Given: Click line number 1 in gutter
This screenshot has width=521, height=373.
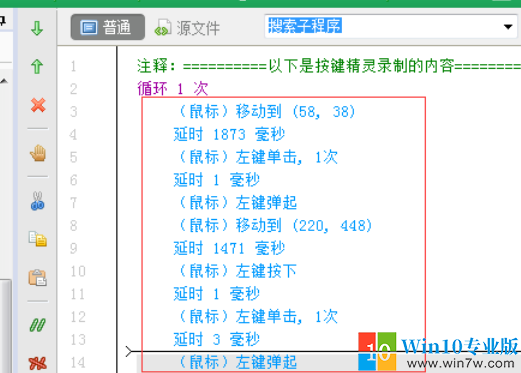Looking at the screenshot, I should pos(73,66).
